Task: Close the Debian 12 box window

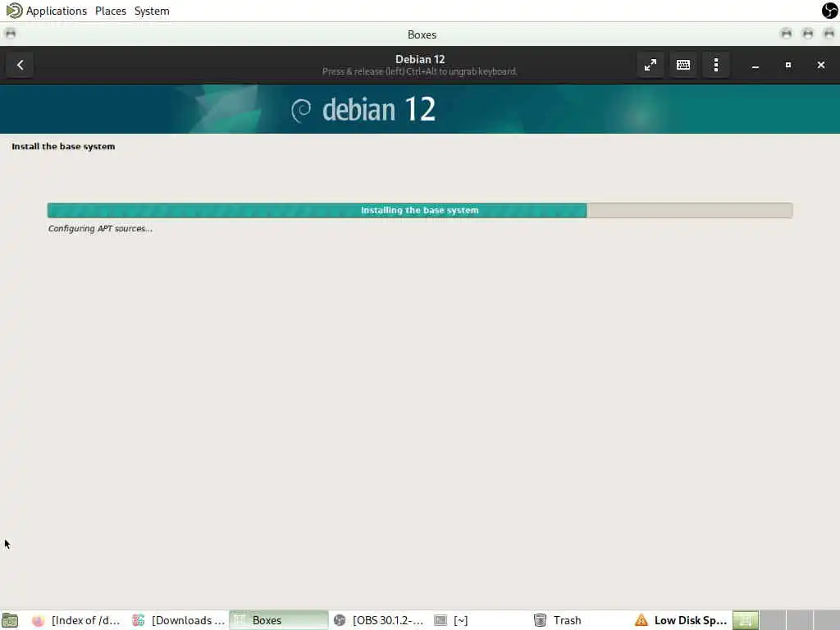Action: point(820,65)
